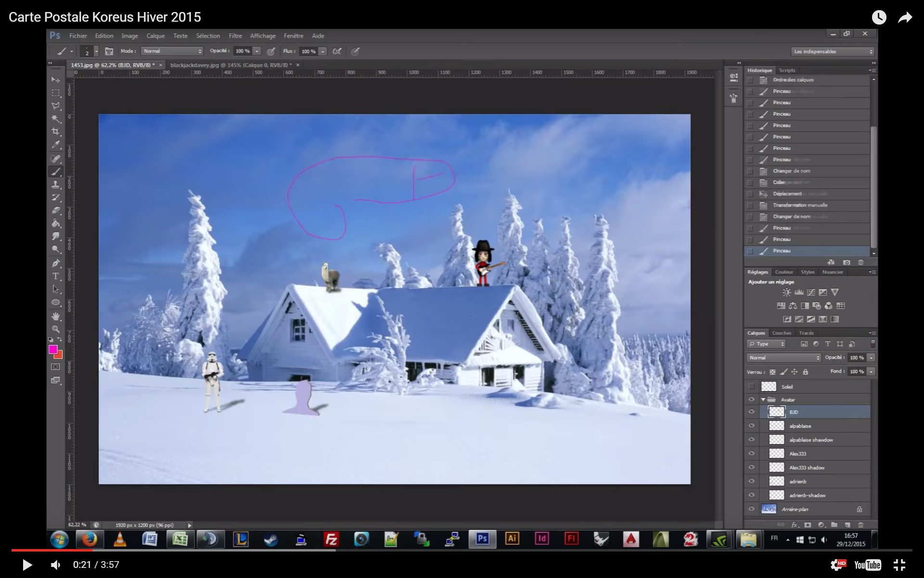924x578 pixels.
Task: Select the Eyedropper tool
Action: [x=56, y=144]
